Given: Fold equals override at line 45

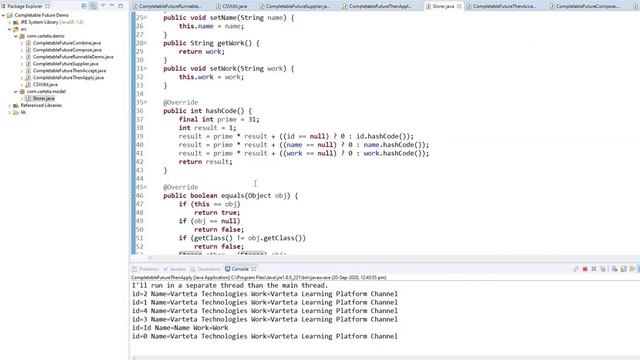Looking at the screenshot, I should [x=146, y=187].
